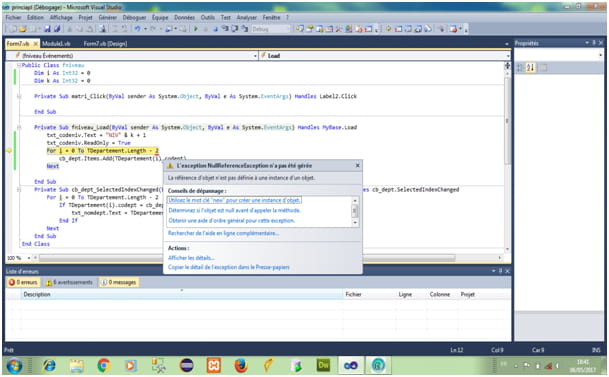Close the Form7.vb tab with its X
609x377 pixels.
(36, 43)
